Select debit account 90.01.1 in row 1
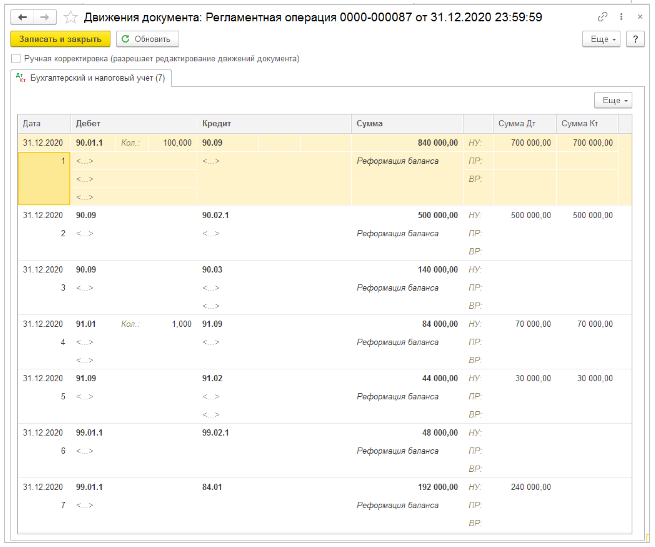The width and height of the screenshot is (655, 547). [89, 143]
